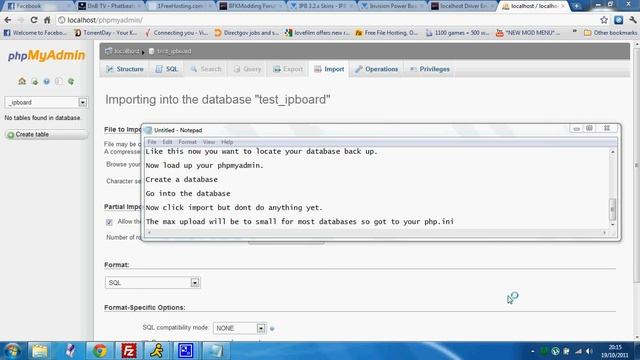Expand the bookmarks overflow chevron

click(x=575, y=32)
